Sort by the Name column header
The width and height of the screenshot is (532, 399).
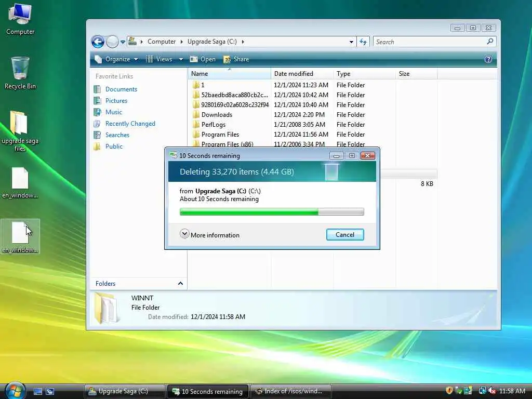(229, 74)
